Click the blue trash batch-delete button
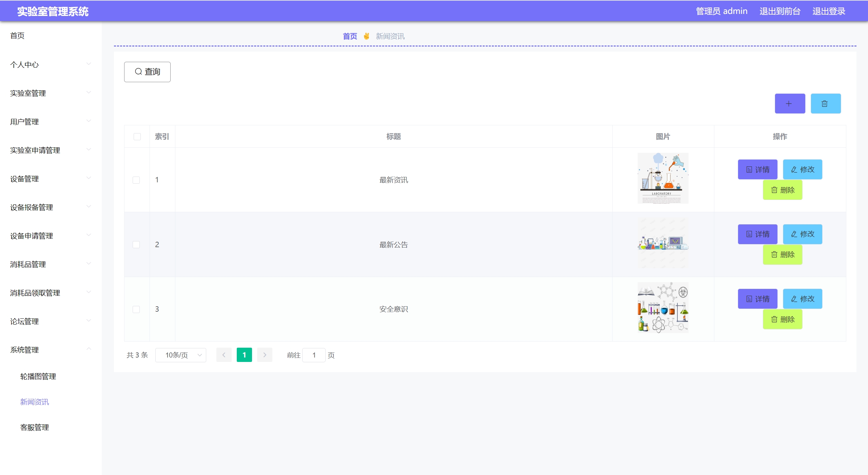Screen dimensions: 868x475 825,104
